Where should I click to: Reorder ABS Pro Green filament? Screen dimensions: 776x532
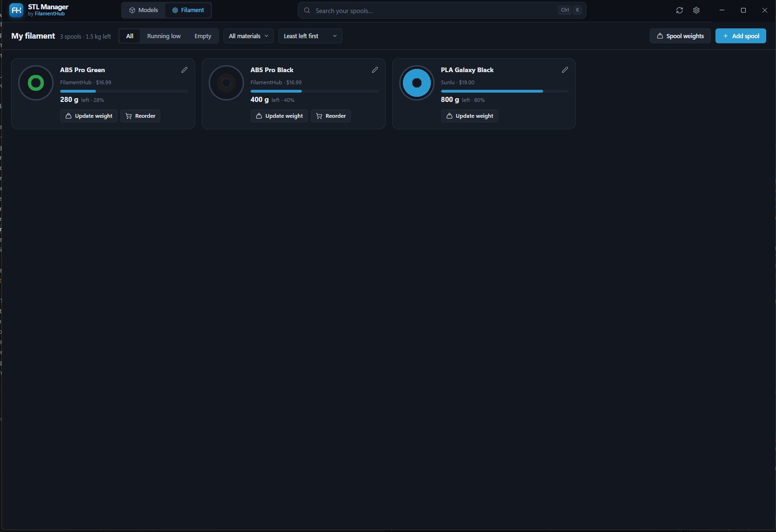point(140,116)
